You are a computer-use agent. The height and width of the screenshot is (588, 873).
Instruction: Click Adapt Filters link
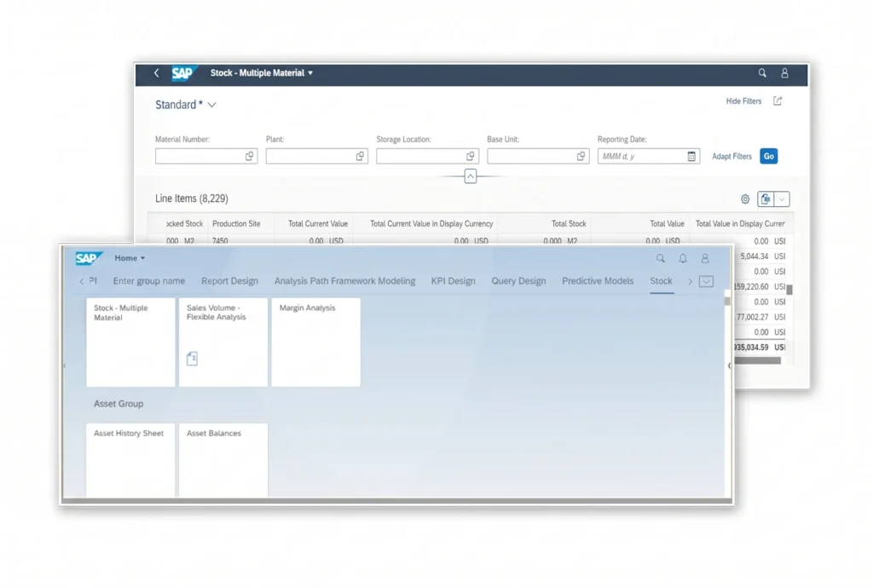(731, 156)
